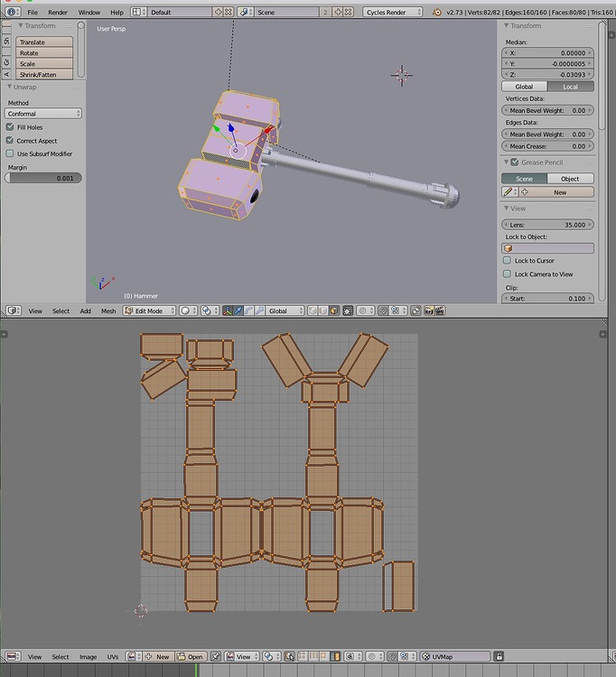Click the snap magnet icon in 3D header
Screen dimensions: 616x677
coord(383,311)
